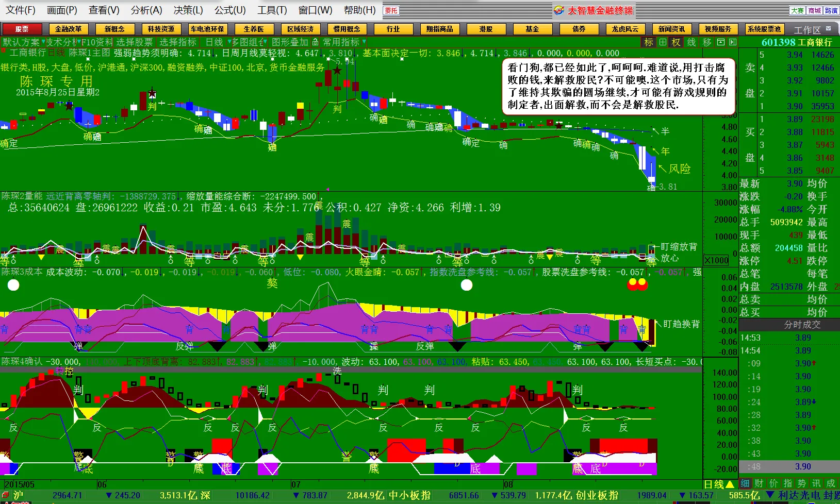This screenshot has width=840, height=504.
Task: Select the 新概念 category button
Action: click(x=114, y=29)
